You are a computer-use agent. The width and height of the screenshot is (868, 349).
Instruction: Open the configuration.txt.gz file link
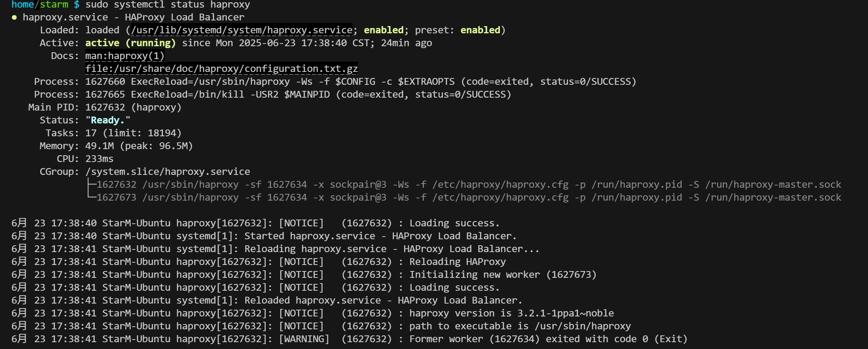pyautogui.click(x=222, y=69)
